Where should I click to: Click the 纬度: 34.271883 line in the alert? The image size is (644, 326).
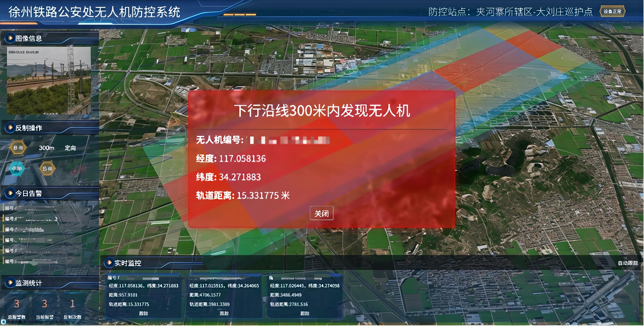[x=228, y=177]
